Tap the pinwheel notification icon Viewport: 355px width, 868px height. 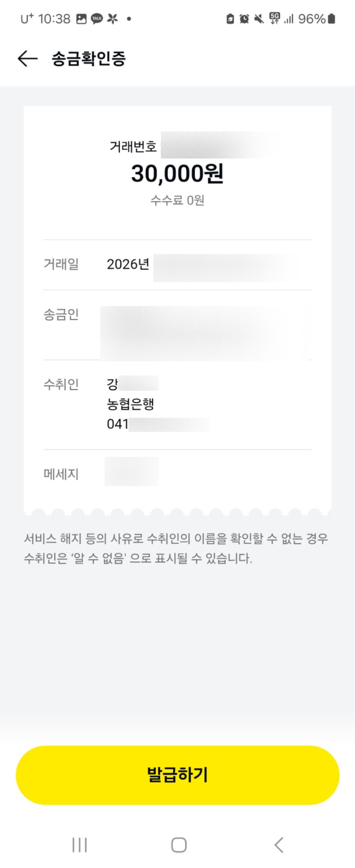113,19
